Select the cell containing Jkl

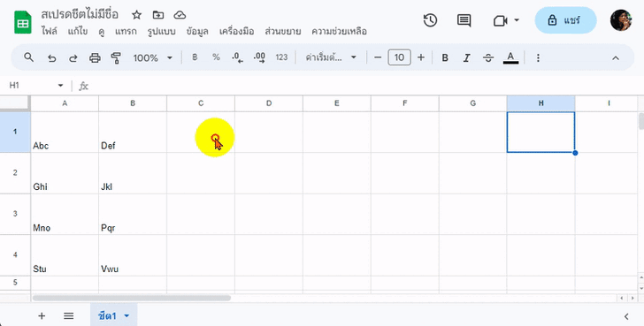point(133,173)
